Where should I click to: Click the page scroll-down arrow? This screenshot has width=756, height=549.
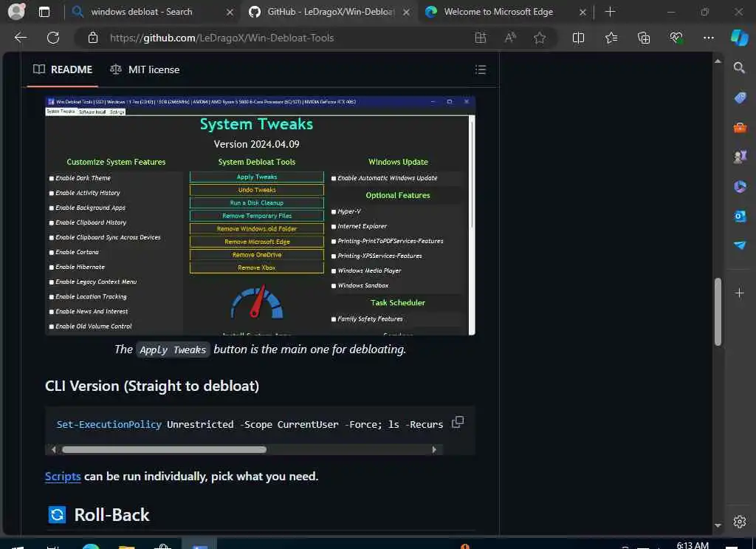click(718, 525)
